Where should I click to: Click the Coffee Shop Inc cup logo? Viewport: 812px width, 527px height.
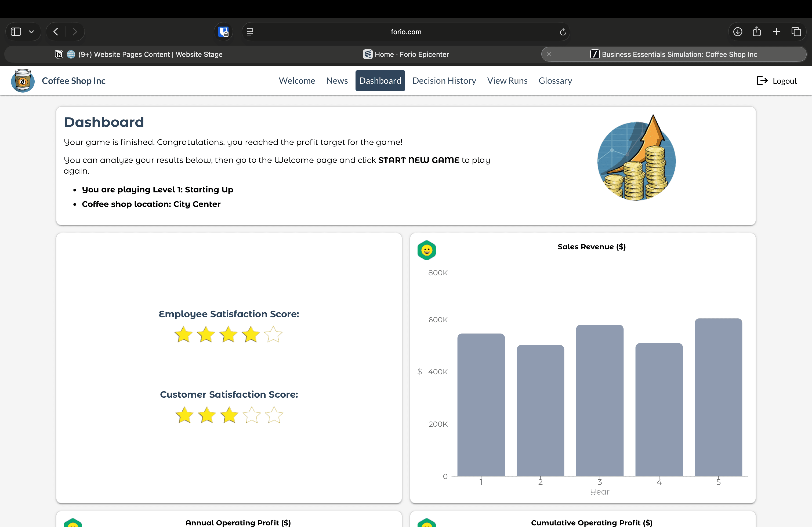23,81
